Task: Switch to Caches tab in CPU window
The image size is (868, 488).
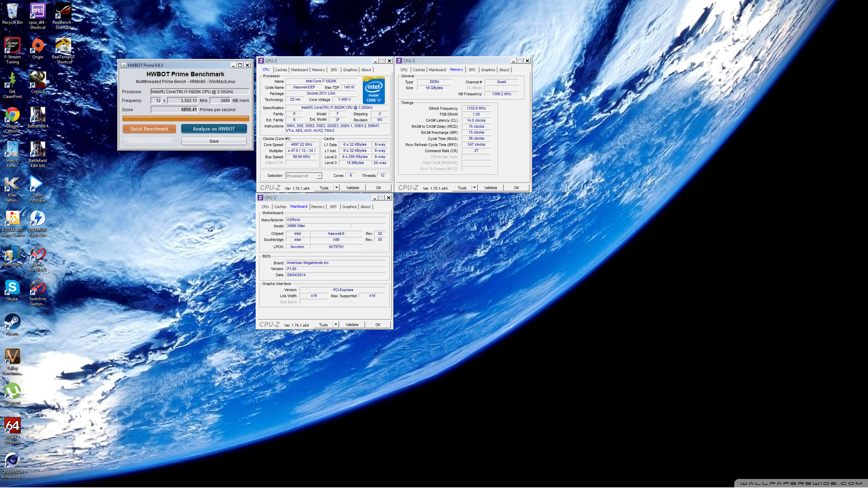Action: 281,70
